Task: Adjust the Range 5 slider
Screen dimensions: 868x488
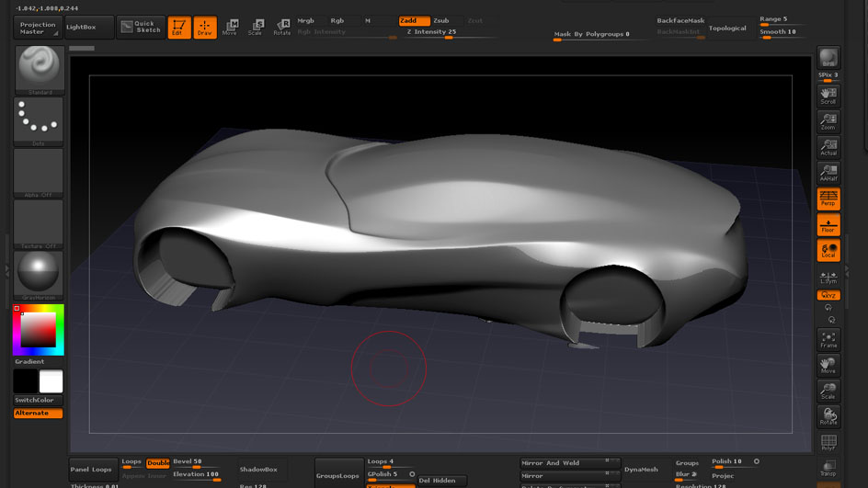Action: (x=782, y=20)
